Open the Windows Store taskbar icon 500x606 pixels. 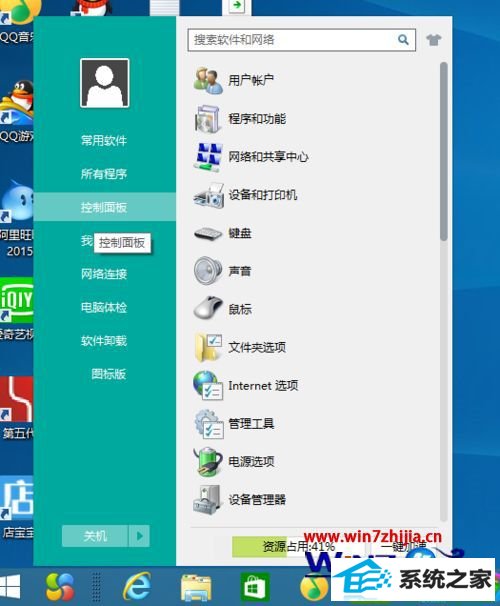point(254,587)
